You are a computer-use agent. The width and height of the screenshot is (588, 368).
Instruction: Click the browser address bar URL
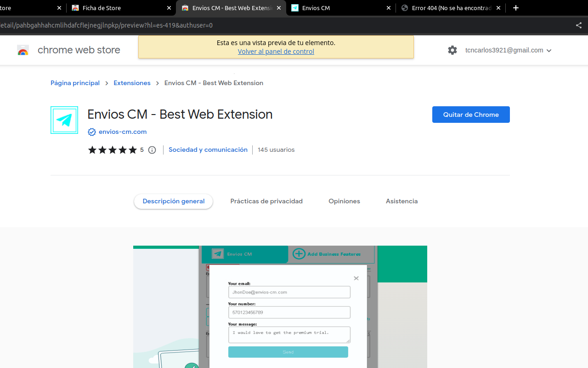[x=106, y=25]
